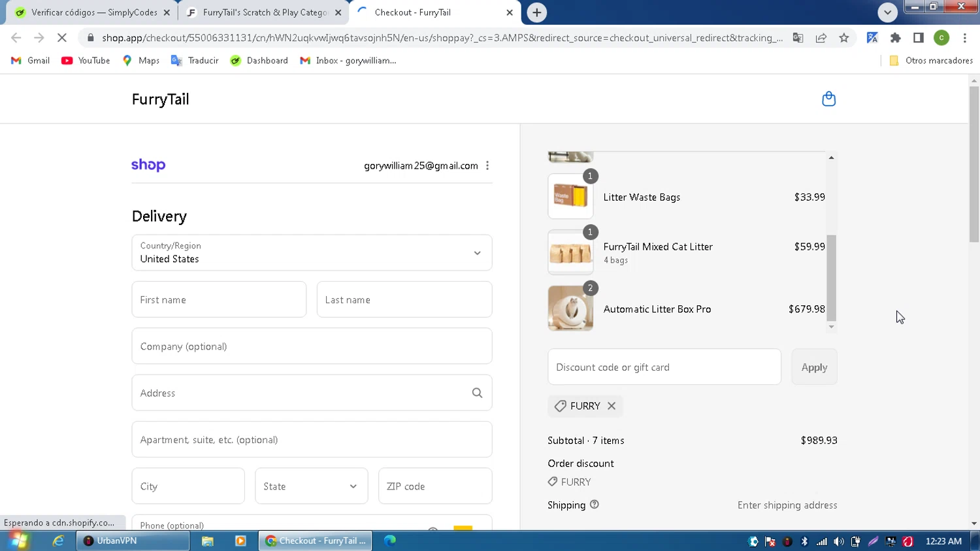Screen dimensions: 980x551
Task: Click Automatic Litter Box Pro thumbnail
Action: (570, 309)
